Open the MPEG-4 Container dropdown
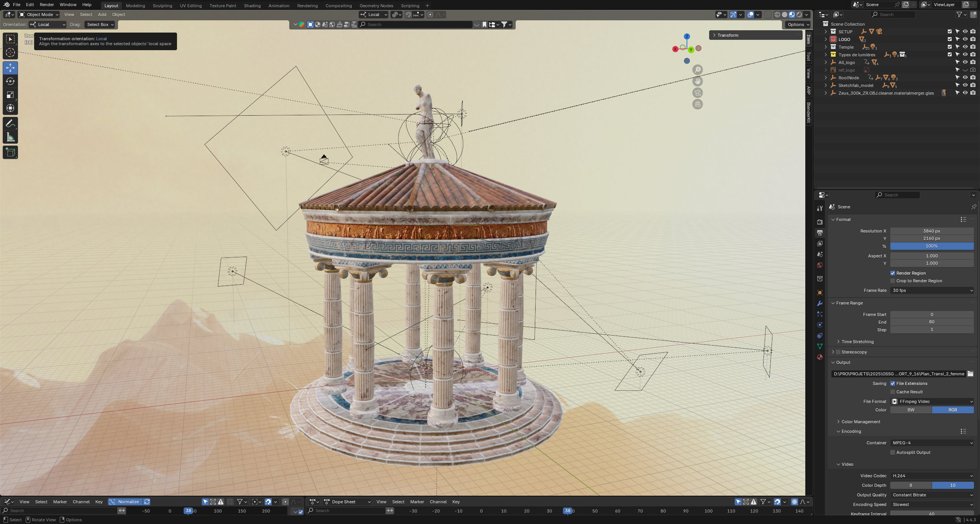Screen dimensions: 980x524 coord(932,442)
